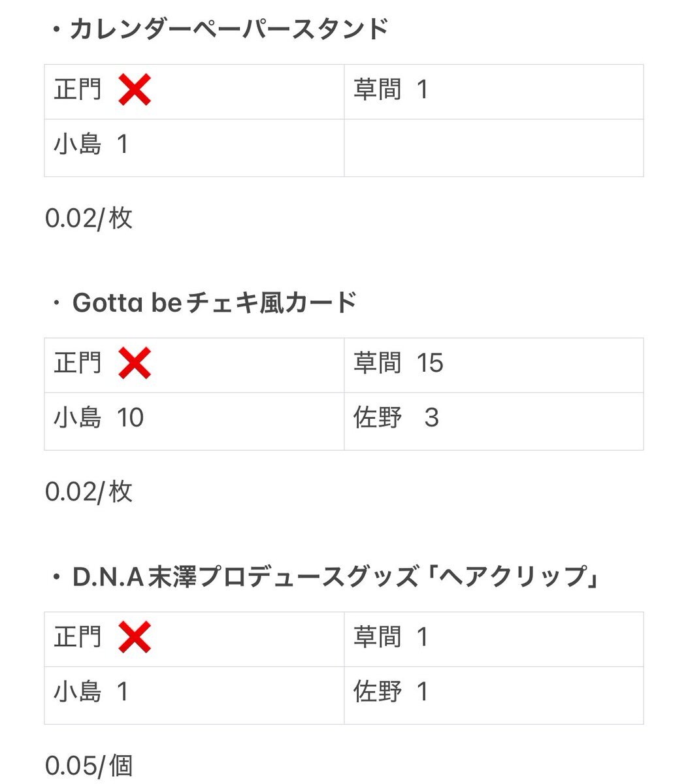Click 0.02/枚 price under Gotta be table
688x784 pixels.
(x=89, y=492)
